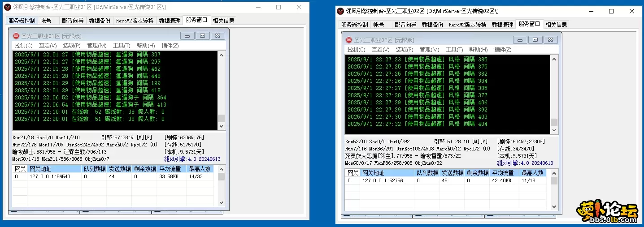Screen dimensions: 644x227
Task: Select 相关信息 tab in 01区 console
Action: (x=223, y=21)
